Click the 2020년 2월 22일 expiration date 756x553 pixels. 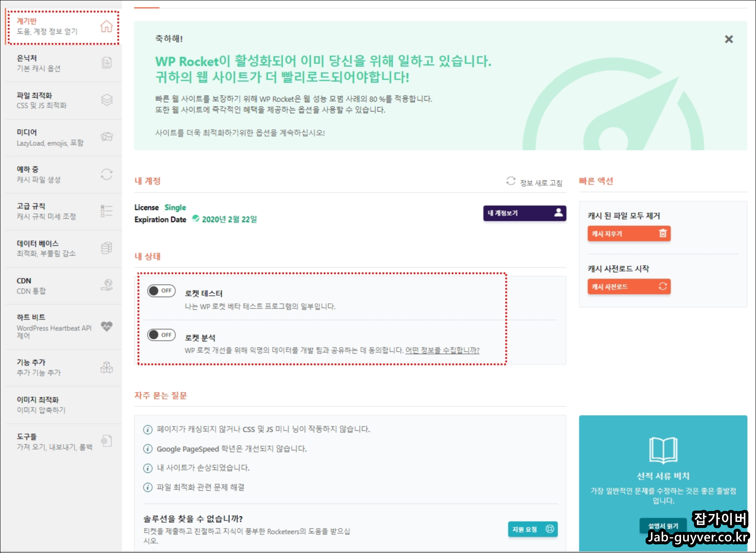point(229,219)
